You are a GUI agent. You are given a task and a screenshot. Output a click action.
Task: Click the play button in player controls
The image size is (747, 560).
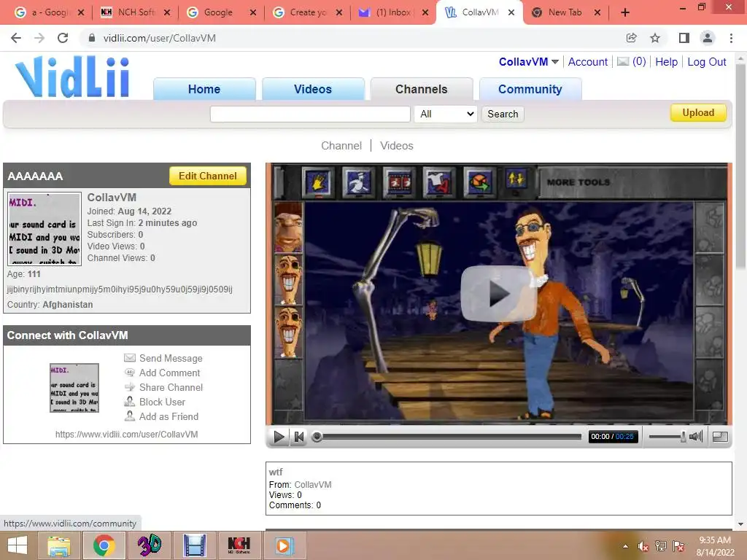279,437
